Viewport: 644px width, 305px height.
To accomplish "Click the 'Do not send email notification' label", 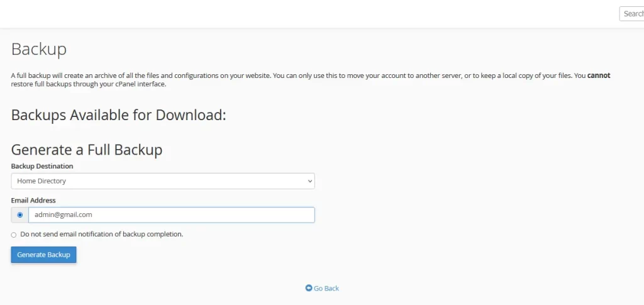I will tap(101, 235).
